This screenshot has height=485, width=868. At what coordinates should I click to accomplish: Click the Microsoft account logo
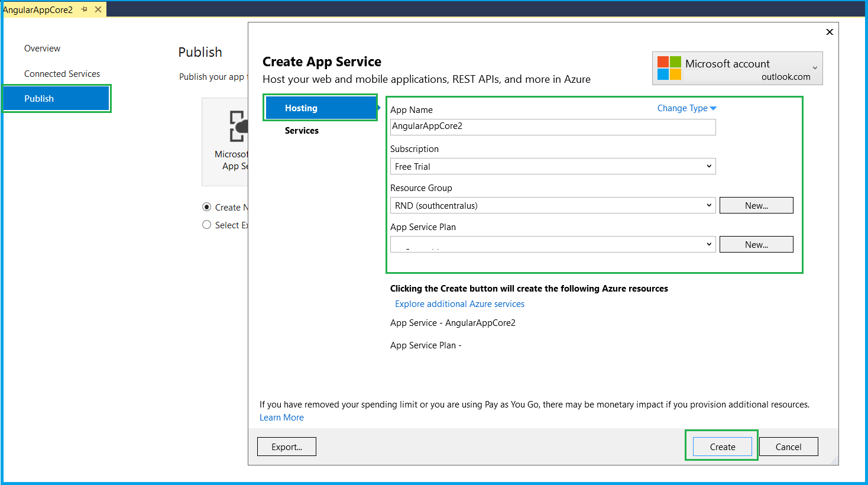point(668,68)
